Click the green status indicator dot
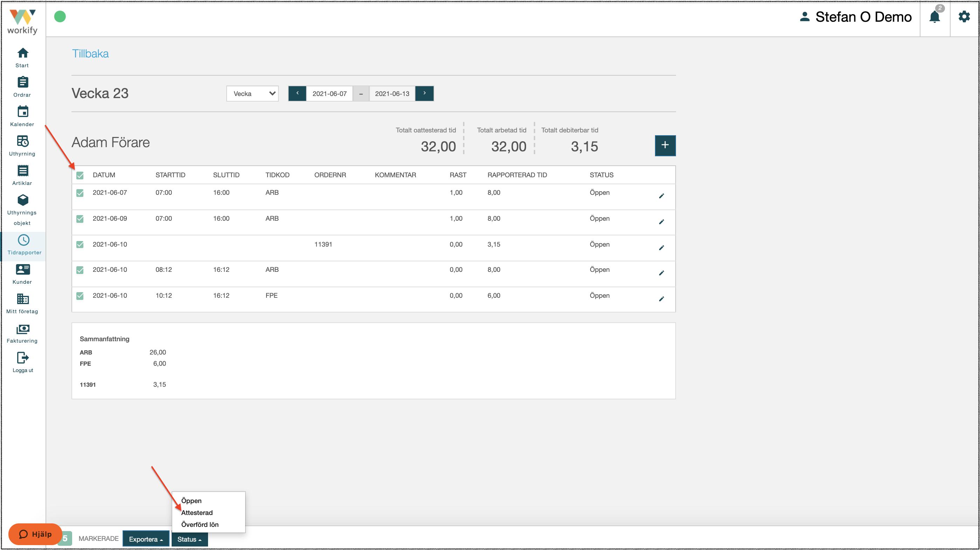Image resolution: width=980 pixels, height=550 pixels. pos(60,16)
